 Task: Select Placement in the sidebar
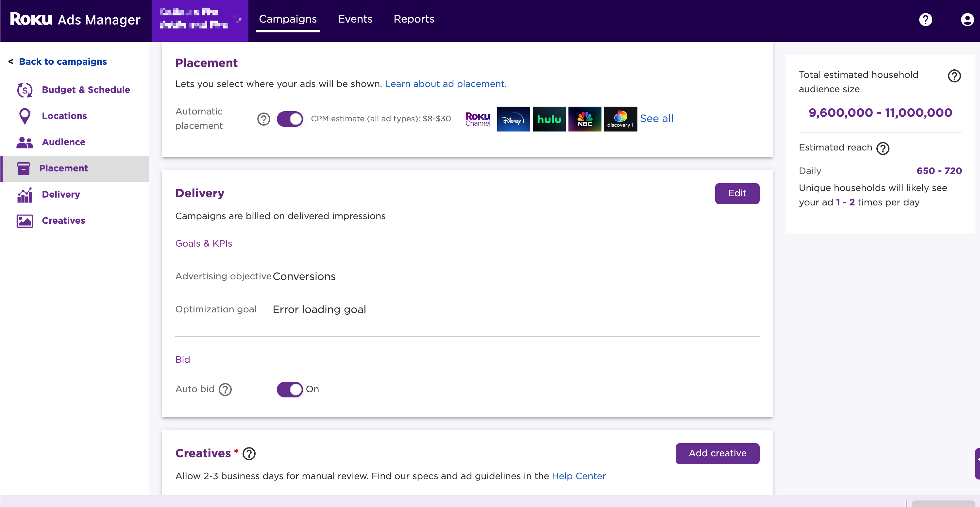coord(75,169)
